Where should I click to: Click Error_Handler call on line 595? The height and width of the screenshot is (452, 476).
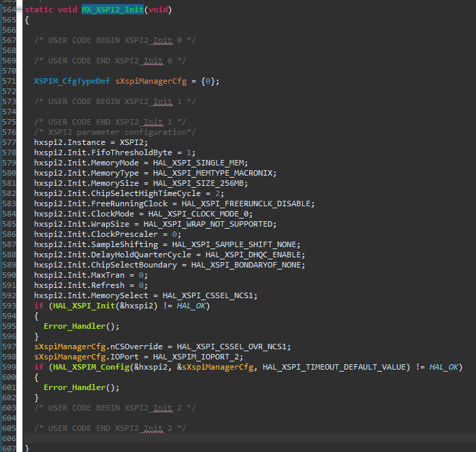74,326
